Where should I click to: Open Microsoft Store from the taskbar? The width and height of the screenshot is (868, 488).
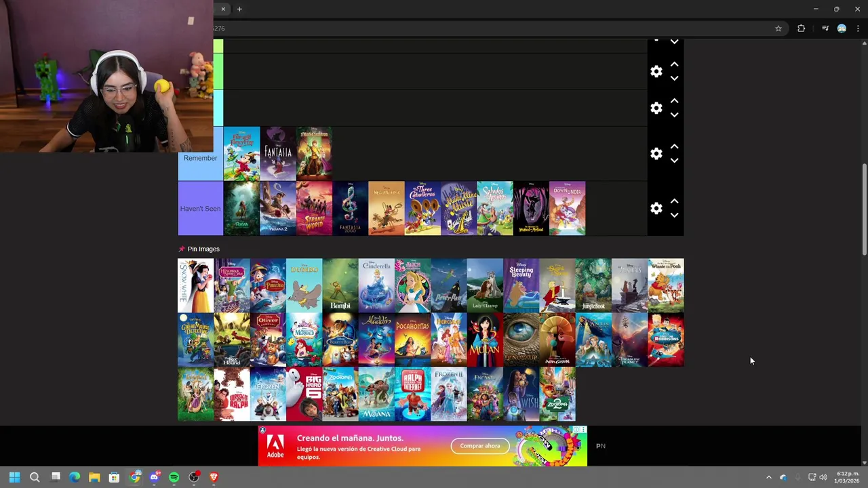point(114,477)
